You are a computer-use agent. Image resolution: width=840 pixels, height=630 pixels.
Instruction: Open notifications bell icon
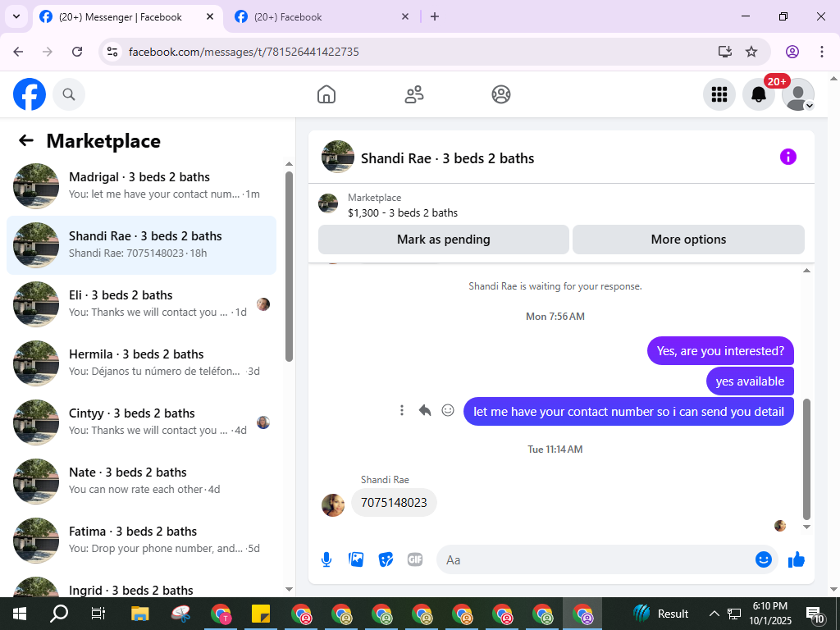point(759,94)
